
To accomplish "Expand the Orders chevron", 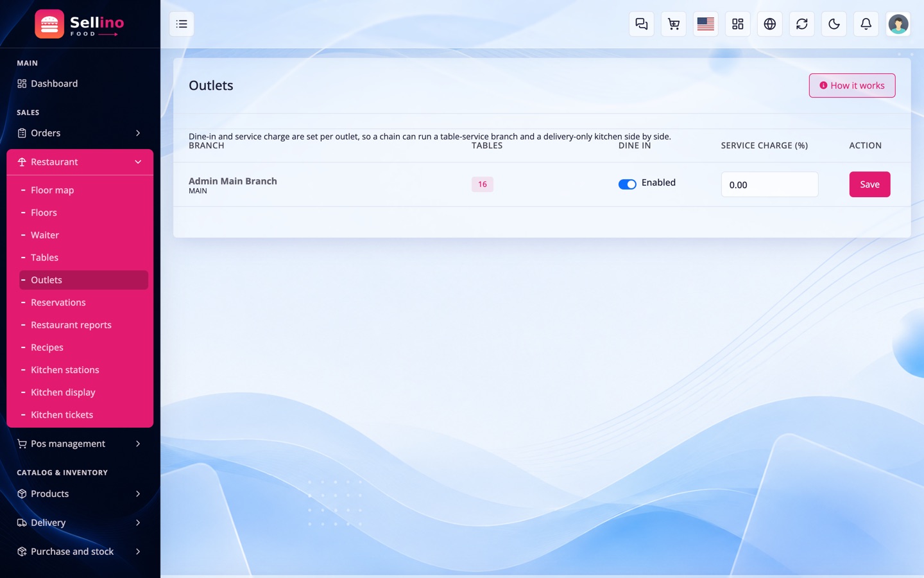I will (x=138, y=133).
